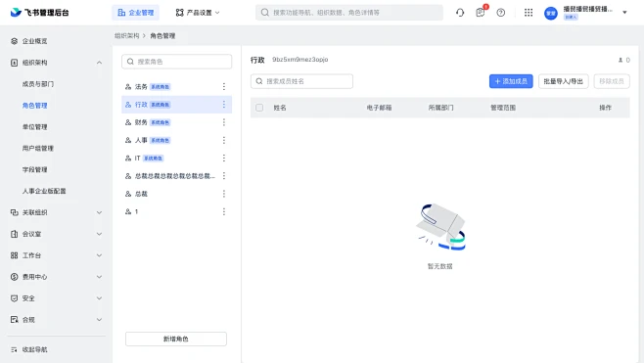Focus the 搜索成员姓名 search field
The width and height of the screenshot is (644, 363).
click(301, 81)
